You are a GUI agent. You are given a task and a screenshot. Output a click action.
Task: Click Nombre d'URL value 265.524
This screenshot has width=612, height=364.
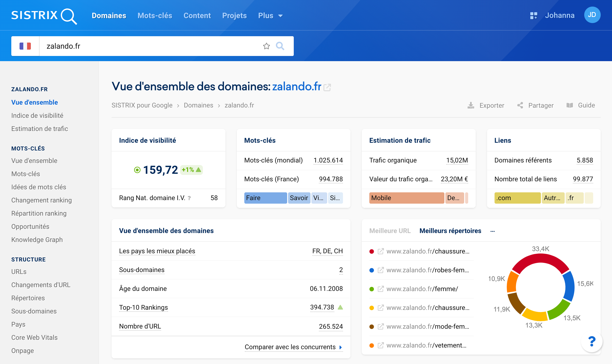tap(331, 326)
